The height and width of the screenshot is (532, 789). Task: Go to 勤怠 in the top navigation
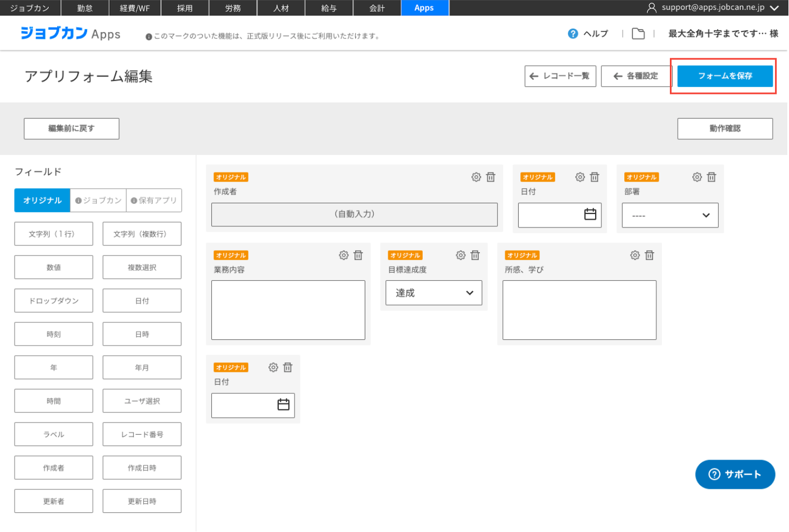[x=85, y=8]
